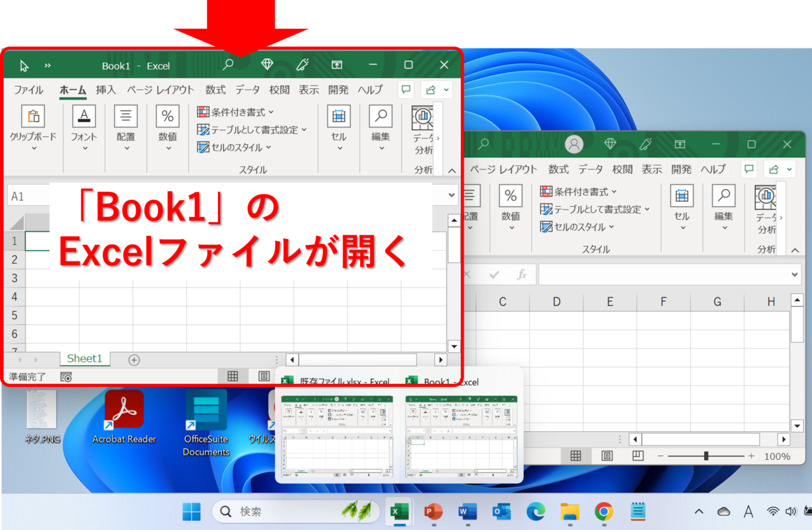Image resolution: width=812 pixels, height=530 pixels.
Task: Expand the formula bar in the Book1 window
Action: tap(452, 195)
